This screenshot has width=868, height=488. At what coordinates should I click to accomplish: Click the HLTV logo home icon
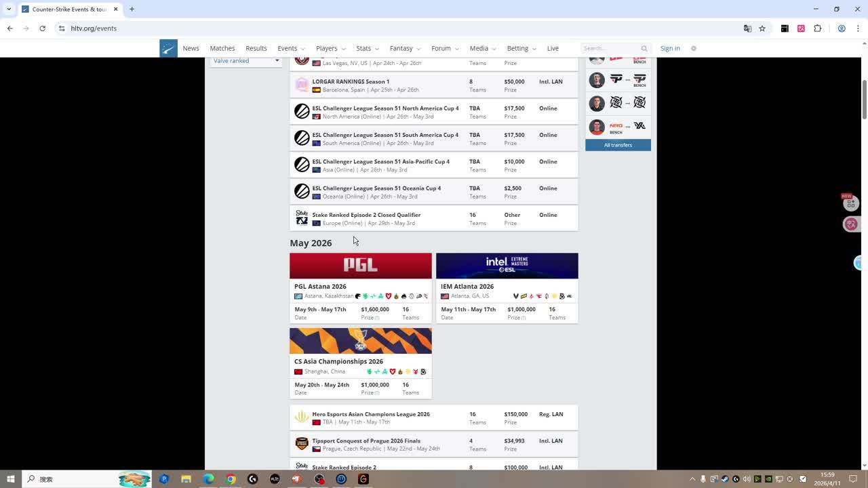[168, 48]
